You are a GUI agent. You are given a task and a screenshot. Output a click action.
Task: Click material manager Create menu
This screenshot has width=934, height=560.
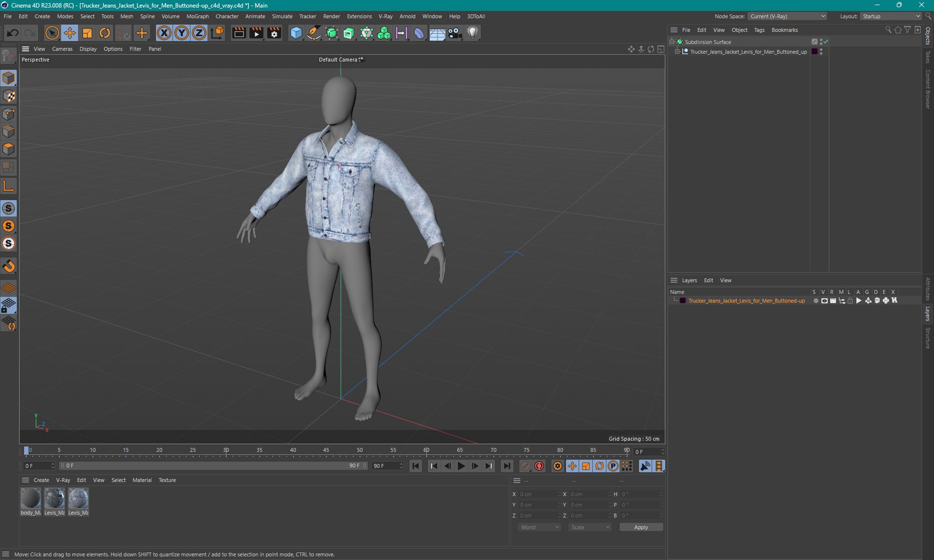point(42,480)
